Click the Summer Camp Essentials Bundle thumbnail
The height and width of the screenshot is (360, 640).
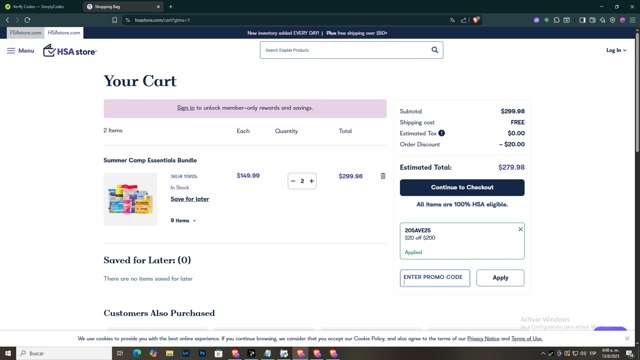pos(130,199)
